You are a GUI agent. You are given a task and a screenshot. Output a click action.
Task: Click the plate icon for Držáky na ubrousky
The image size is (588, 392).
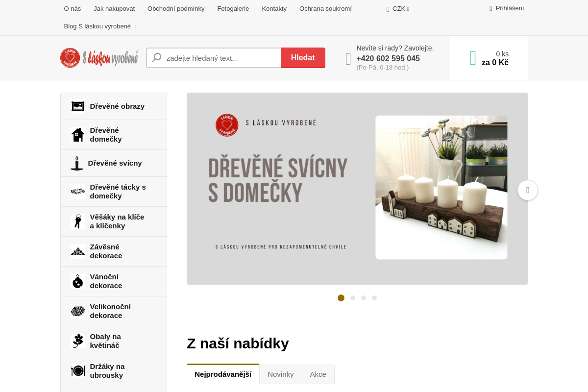(78, 371)
